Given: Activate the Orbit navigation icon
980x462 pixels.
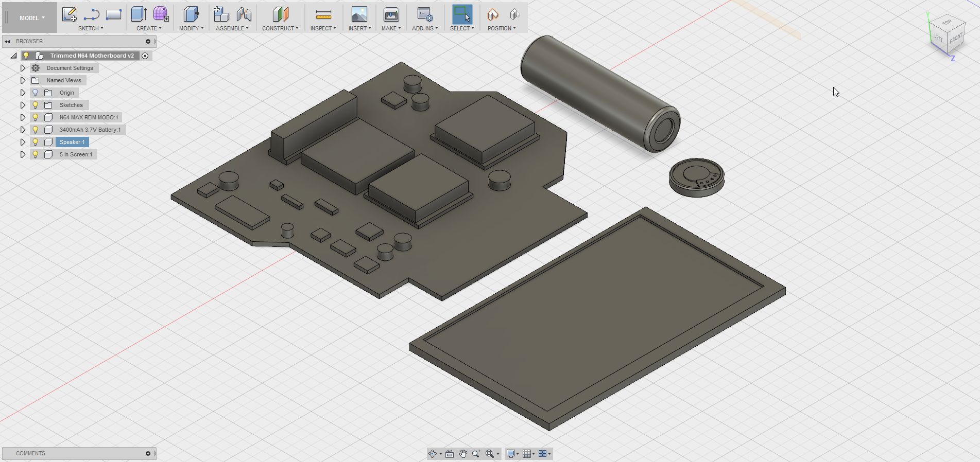Looking at the screenshot, I should coord(433,454).
